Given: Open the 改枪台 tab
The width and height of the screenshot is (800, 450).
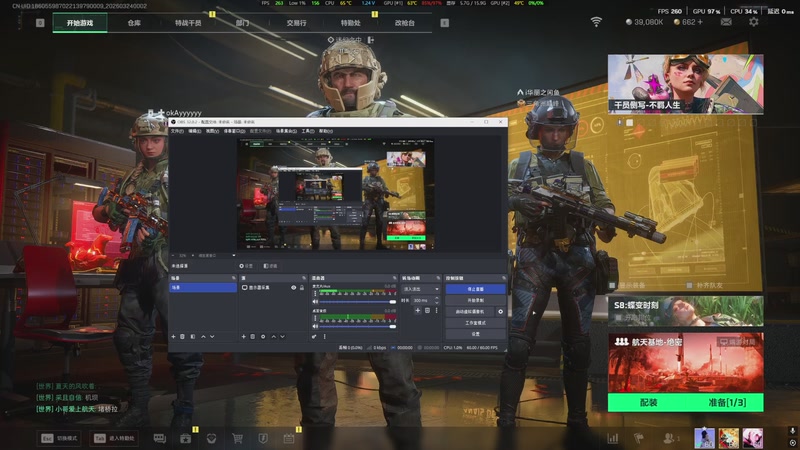Looking at the screenshot, I should tap(404, 23).
